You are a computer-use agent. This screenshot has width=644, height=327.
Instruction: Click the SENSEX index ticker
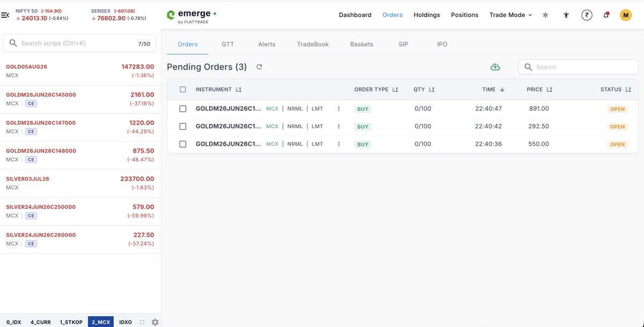[118, 14]
